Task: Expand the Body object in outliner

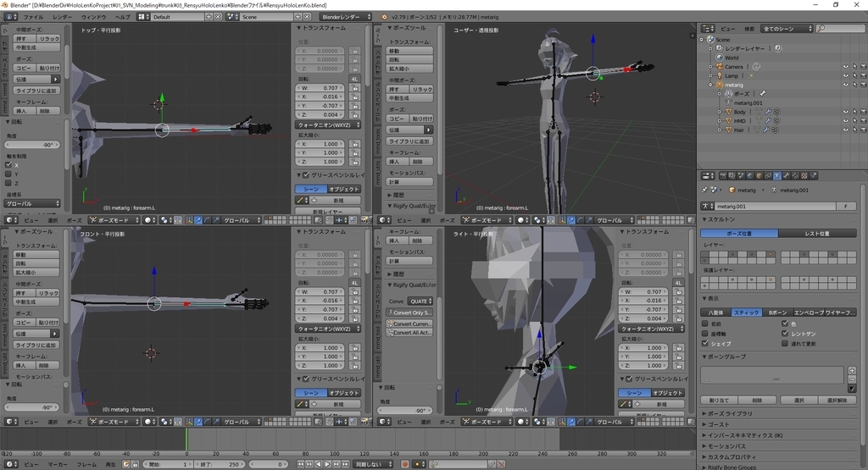Action: 720,112
